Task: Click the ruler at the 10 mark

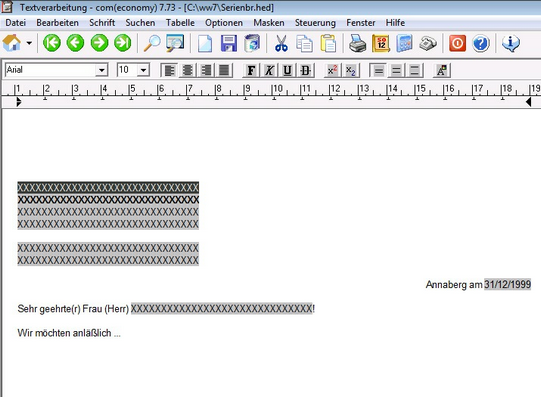Action: pyautogui.click(x=277, y=89)
